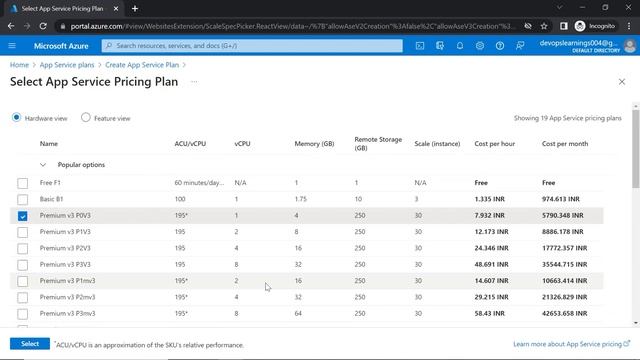Open the Help question mark icon
This screenshot has height=360, width=640.
[x=500, y=46]
